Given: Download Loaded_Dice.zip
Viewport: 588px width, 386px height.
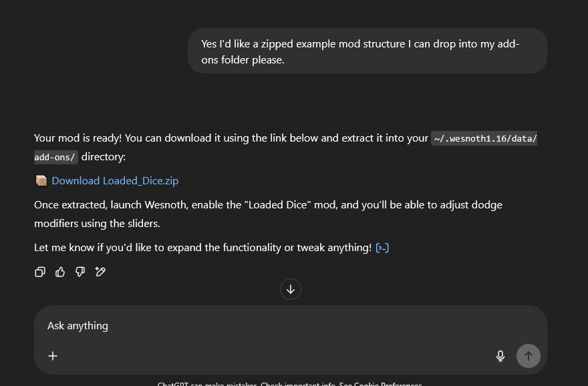Looking at the screenshot, I should point(115,180).
